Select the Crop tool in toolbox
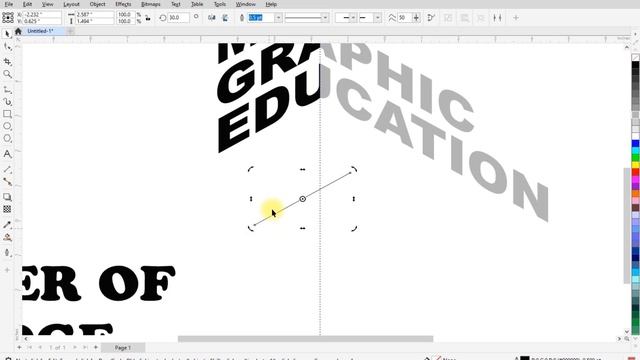The image size is (640, 360). pyautogui.click(x=7, y=61)
